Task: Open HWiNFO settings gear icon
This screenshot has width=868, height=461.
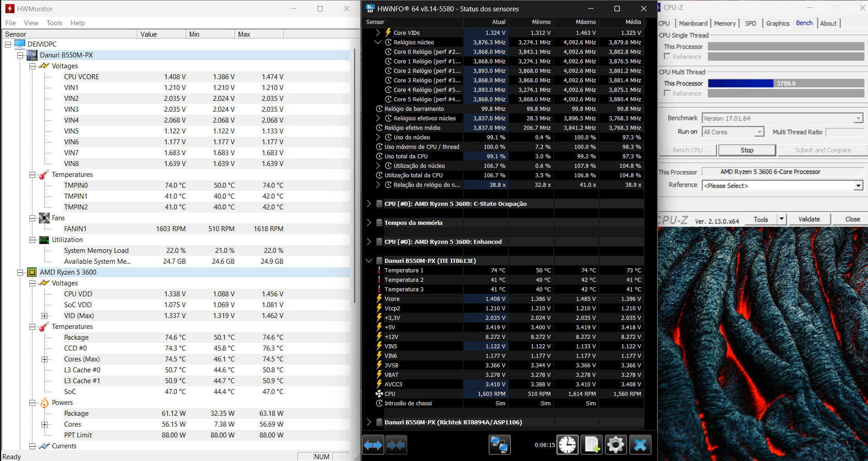Action: point(616,445)
